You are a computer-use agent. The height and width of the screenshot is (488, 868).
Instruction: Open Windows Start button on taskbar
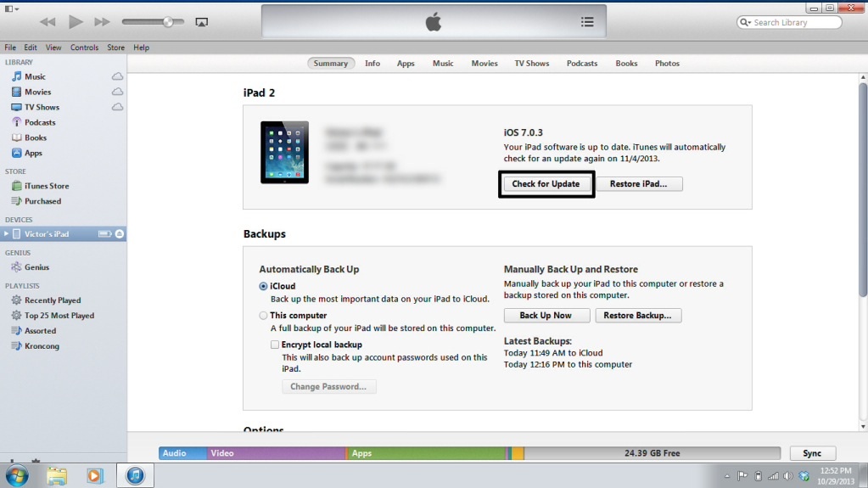click(17, 476)
